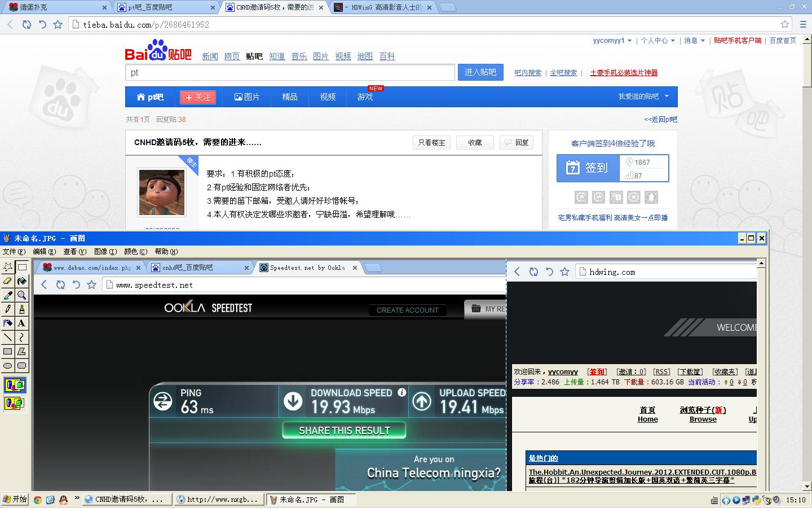
Task: Switch to the http://www.nxgb taskbar window
Action: (x=219, y=500)
